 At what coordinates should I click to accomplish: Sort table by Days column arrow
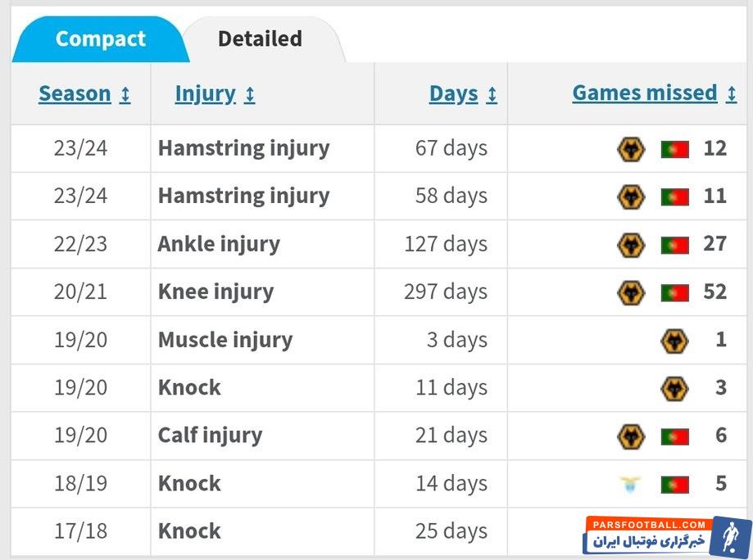492,95
